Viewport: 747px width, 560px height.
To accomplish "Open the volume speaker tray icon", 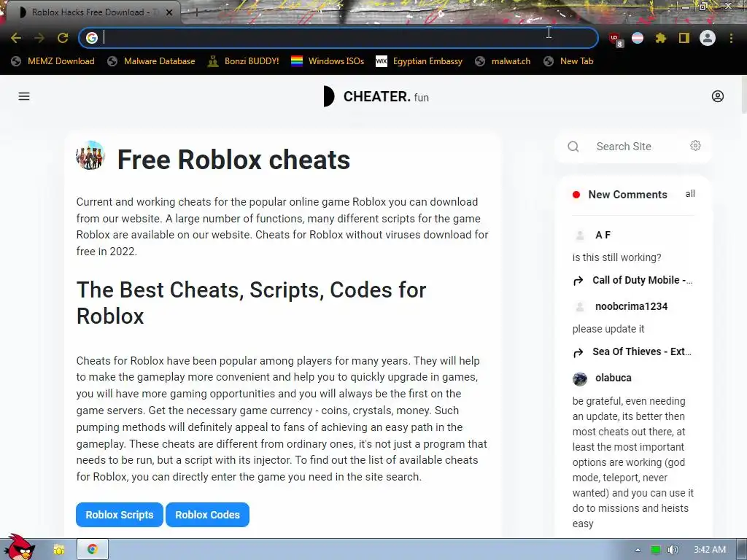I will [x=673, y=550].
